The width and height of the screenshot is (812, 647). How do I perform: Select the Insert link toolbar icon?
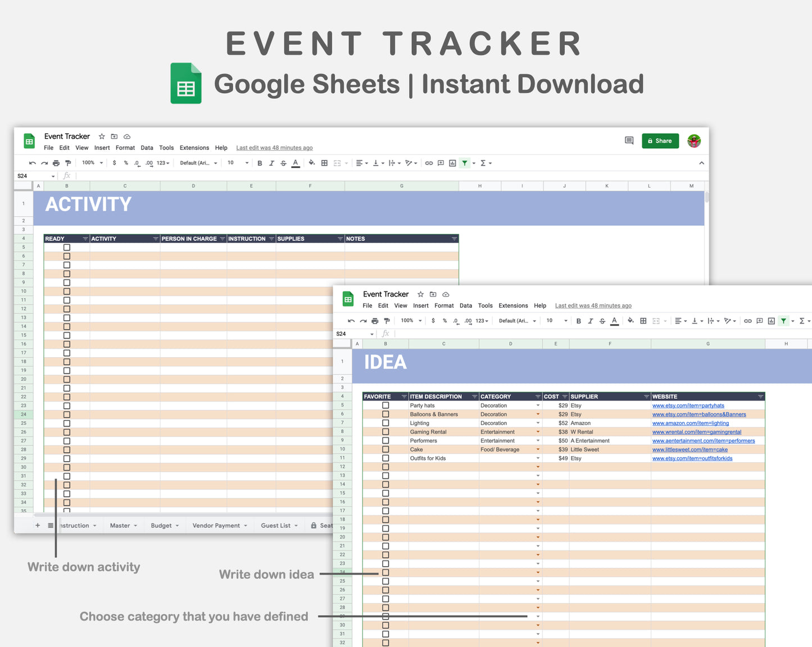(429, 163)
